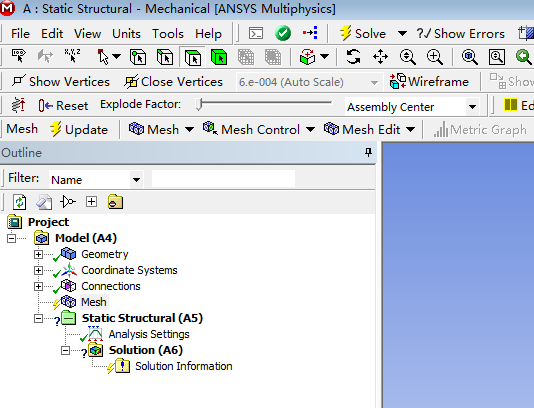Image resolution: width=534 pixels, height=408 pixels.
Task: Pin the Outline panel
Action: [368, 152]
